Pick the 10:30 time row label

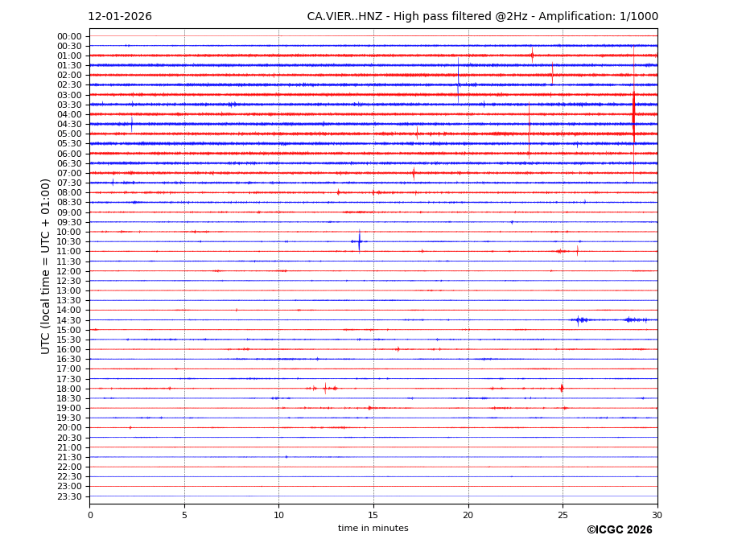[69, 242]
